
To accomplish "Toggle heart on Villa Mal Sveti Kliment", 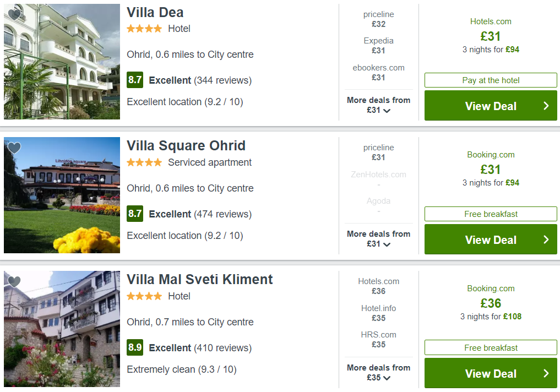I will pos(14,282).
